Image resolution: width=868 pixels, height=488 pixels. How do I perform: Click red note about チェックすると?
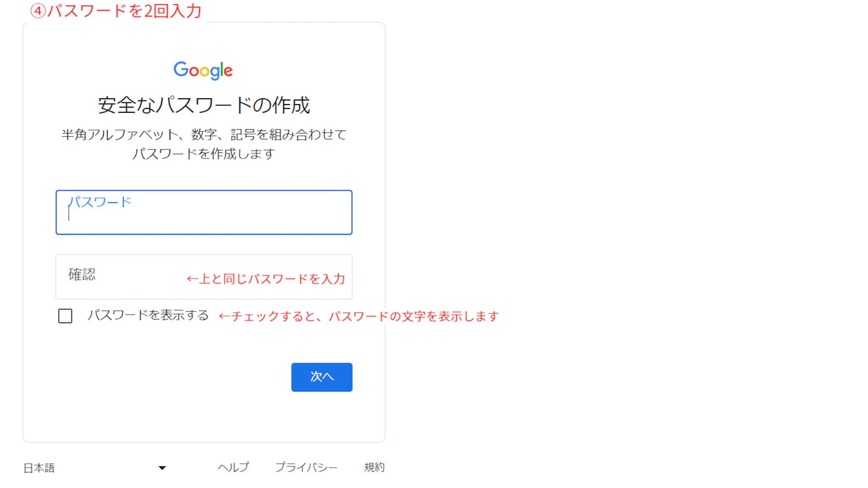(x=359, y=316)
